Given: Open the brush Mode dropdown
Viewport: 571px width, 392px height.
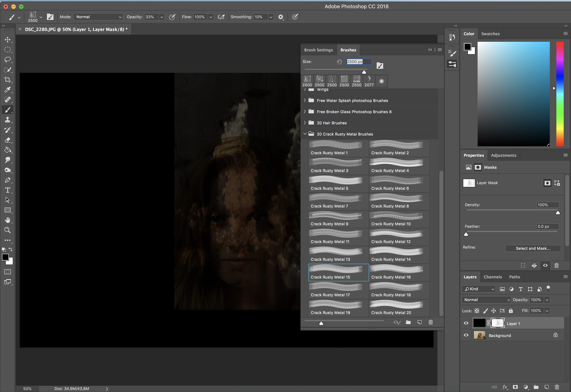Looking at the screenshot, I should (98, 17).
